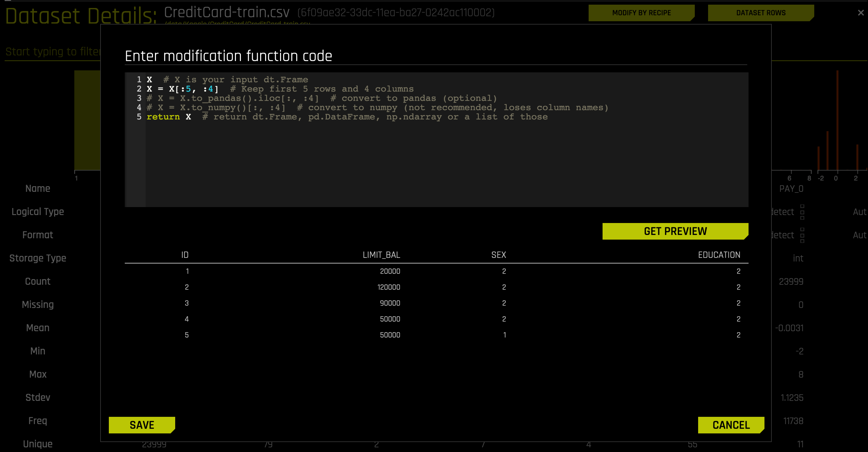
Task: Cancel the code modification dialog
Action: [x=731, y=425]
